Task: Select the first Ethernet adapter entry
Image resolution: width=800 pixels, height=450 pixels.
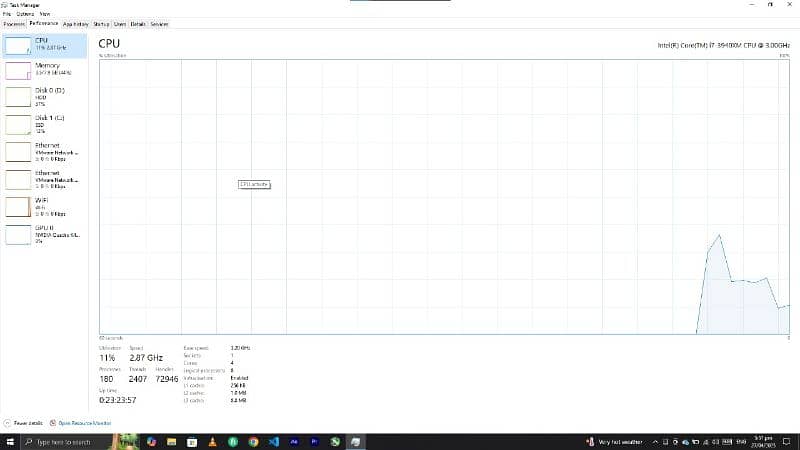Action: point(45,152)
